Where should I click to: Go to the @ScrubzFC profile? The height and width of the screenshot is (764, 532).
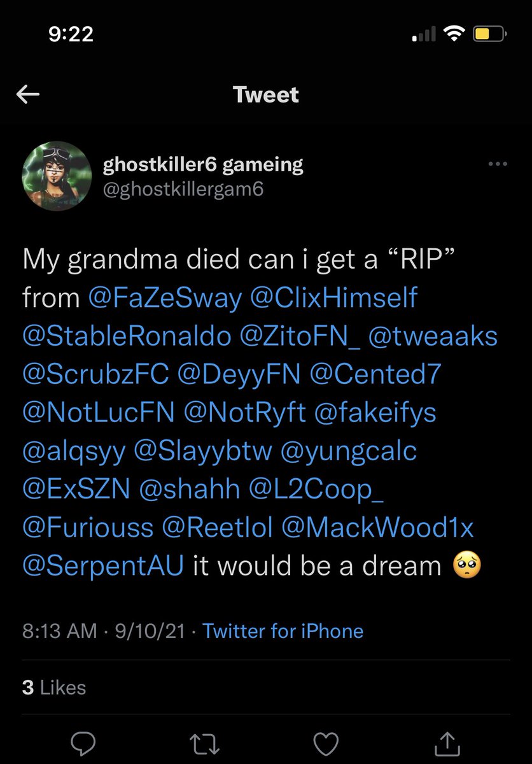pyautogui.click(x=96, y=374)
